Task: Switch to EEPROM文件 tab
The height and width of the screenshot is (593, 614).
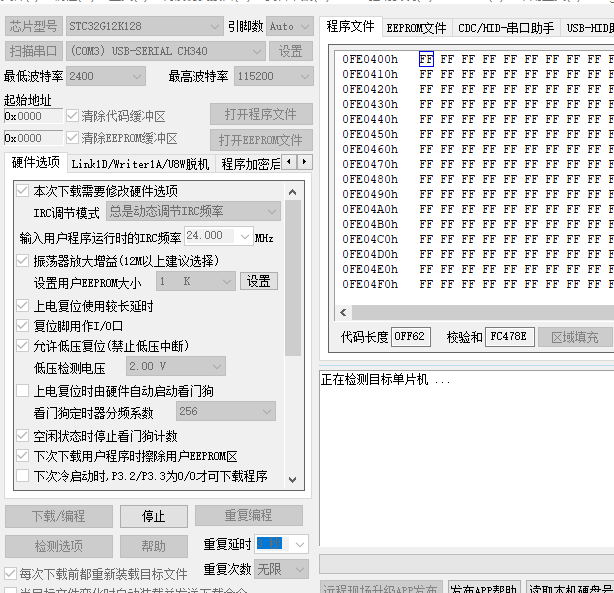Action: click(416, 28)
